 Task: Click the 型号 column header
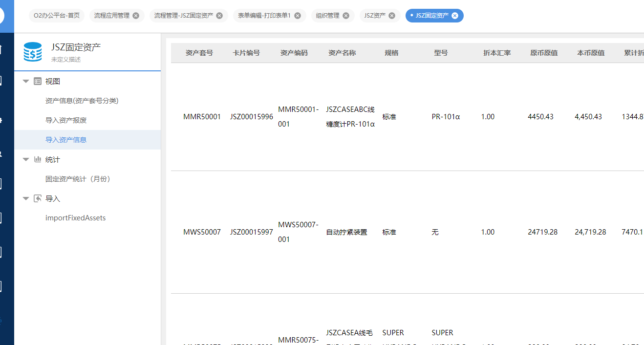[x=441, y=53]
